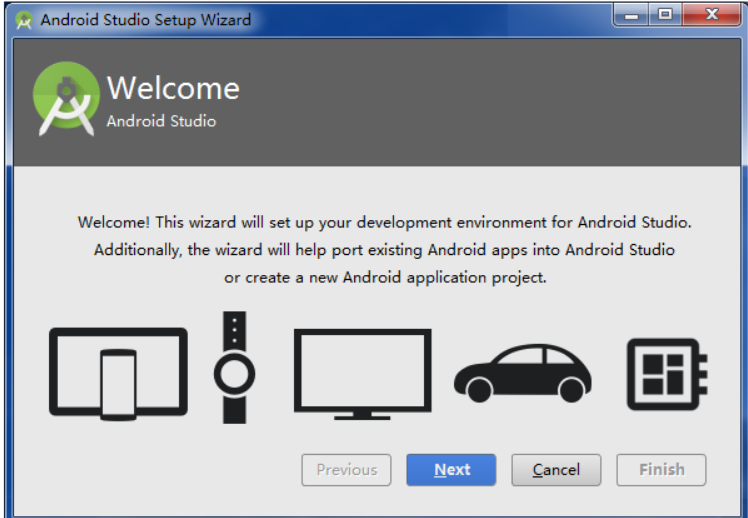Screen dimensions: 748x518
Task: Close the Setup Wizard window
Action: (711, 15)
